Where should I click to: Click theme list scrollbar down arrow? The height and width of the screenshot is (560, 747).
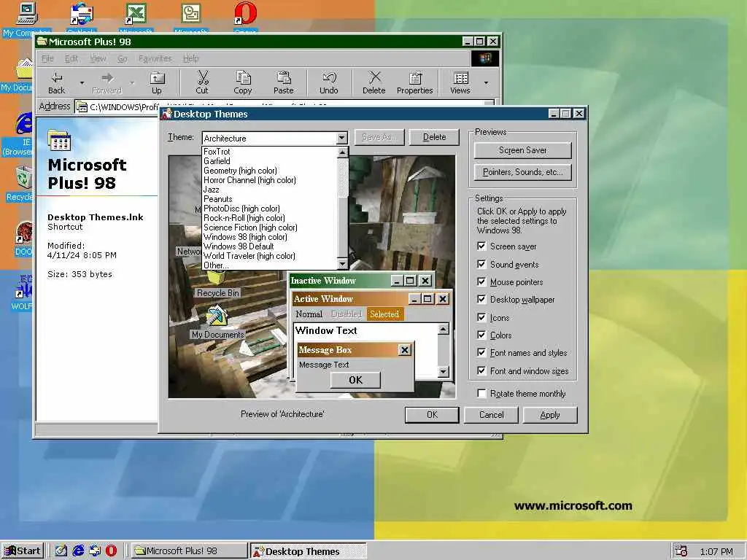pos(343,264)
